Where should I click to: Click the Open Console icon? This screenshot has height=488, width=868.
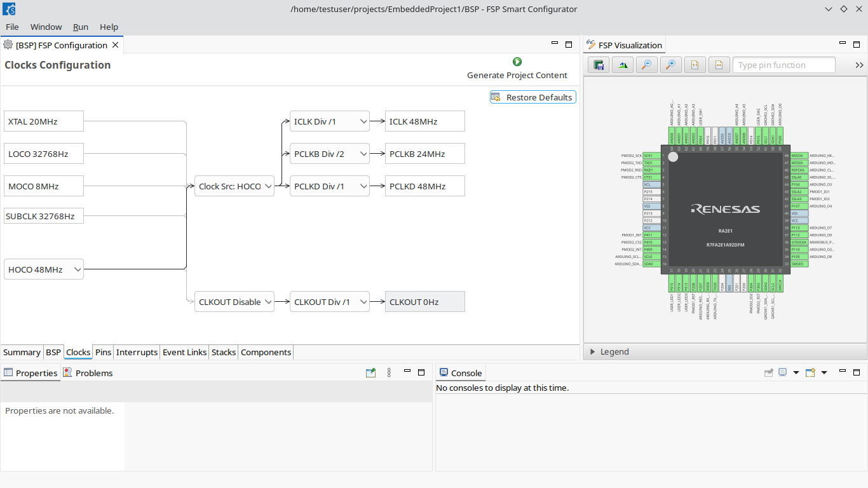[811, 372]
